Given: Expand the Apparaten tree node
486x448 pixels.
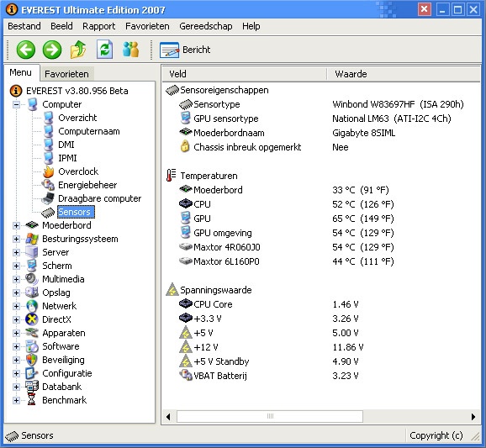Looking at the screenshot, I should tap(17, 333).
